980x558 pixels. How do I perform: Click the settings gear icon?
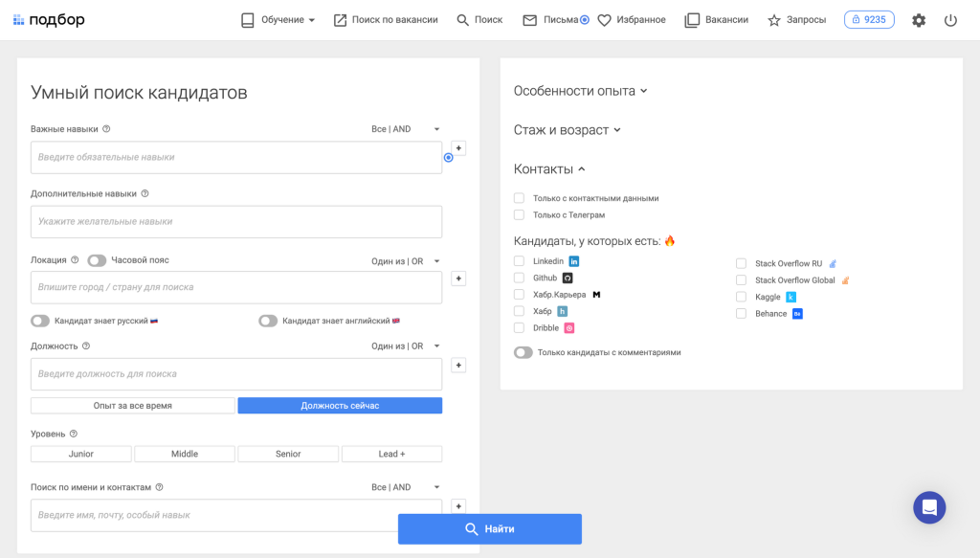[x=919, y=20]
